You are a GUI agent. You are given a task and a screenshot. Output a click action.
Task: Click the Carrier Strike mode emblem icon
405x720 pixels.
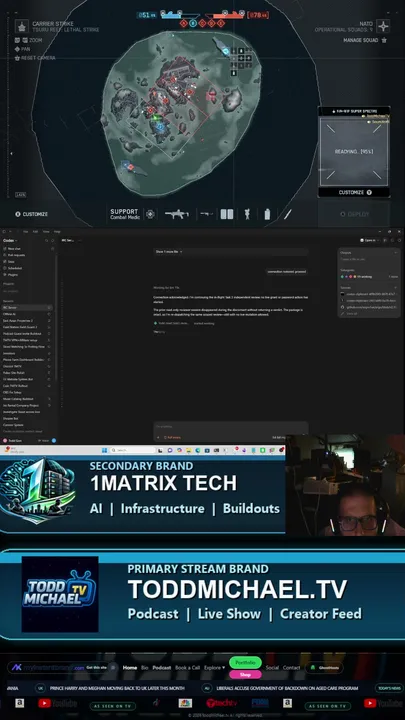tap(22, 26)
